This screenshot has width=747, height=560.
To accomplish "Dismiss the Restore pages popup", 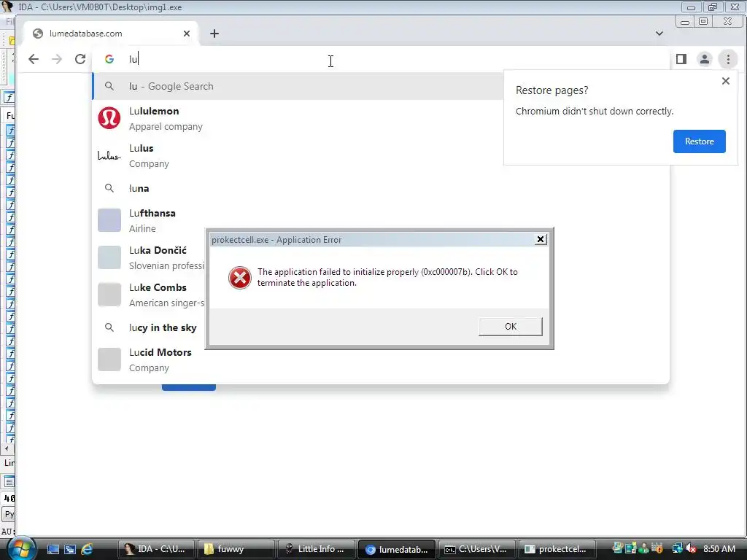I will [x=726, y=81].
